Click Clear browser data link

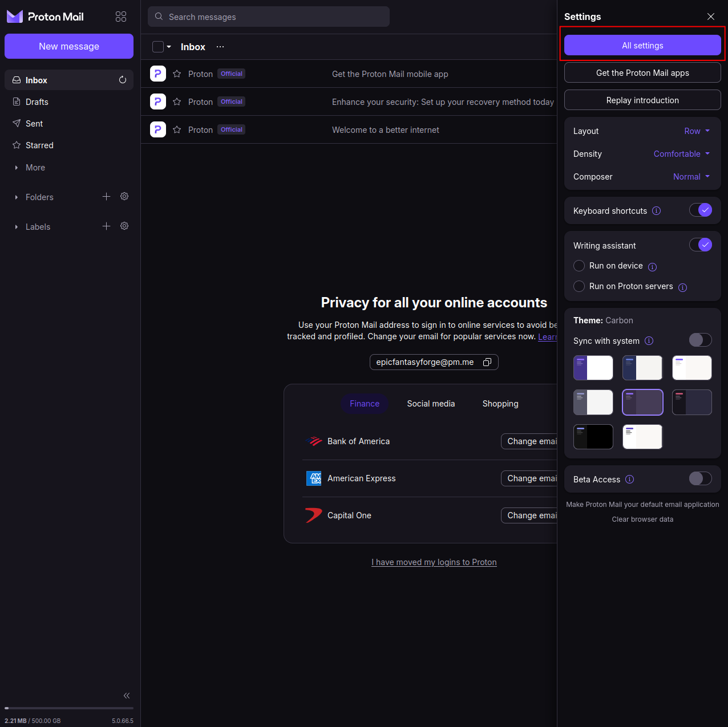coord(642,519)
